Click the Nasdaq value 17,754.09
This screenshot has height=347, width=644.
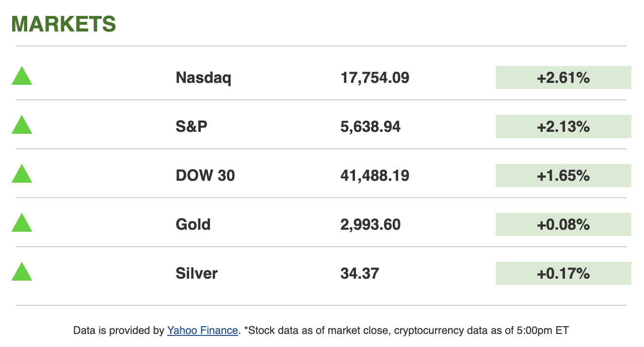pyautogui.click(x=375, y=78)
